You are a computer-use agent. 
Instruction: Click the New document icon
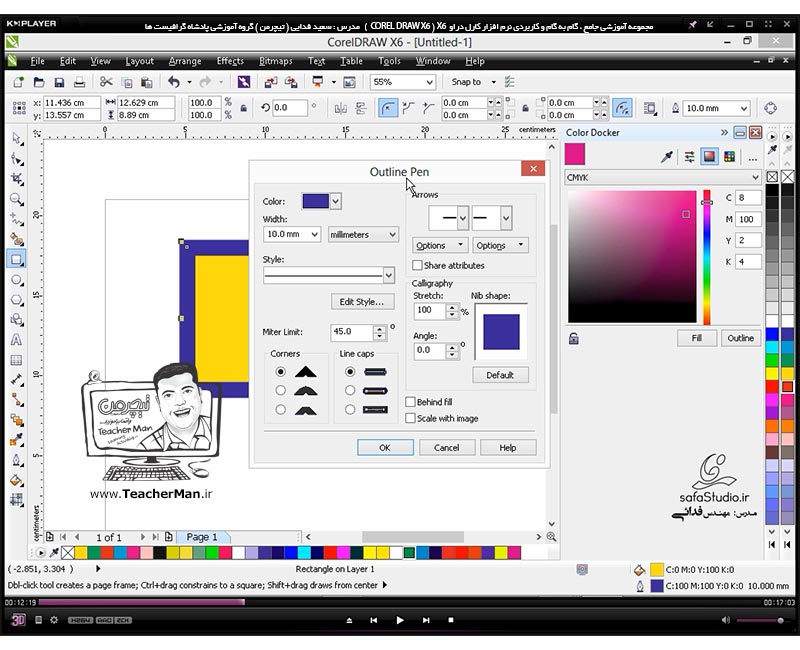tap(18, 82)
